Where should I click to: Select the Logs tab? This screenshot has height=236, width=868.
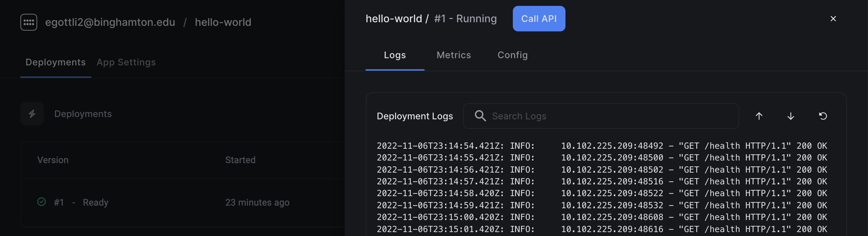(394, 55)
